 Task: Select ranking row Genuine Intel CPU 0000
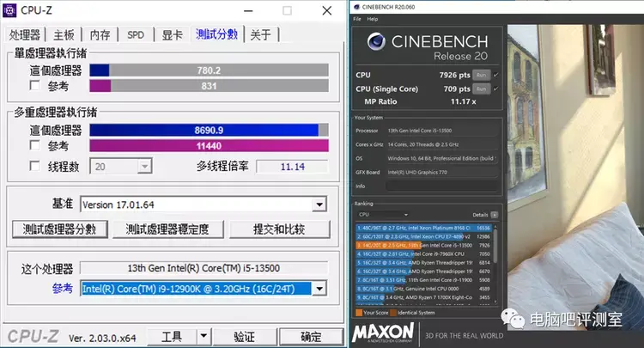click(x=423, y=289)
